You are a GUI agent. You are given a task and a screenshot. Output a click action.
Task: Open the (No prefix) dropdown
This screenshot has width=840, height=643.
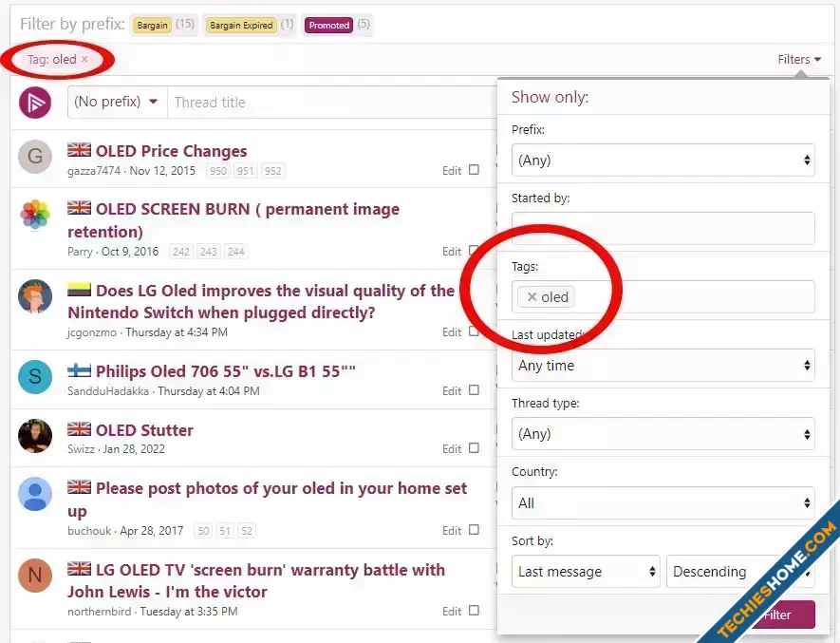pyautogui.click(x=117, y=102)
